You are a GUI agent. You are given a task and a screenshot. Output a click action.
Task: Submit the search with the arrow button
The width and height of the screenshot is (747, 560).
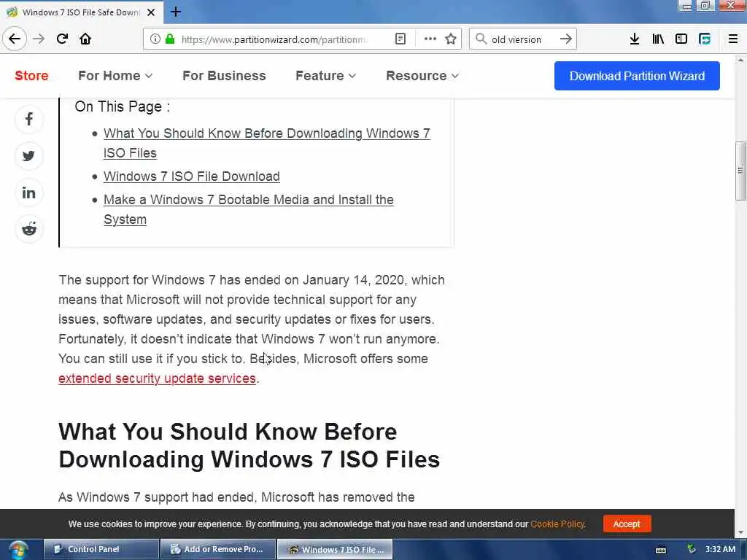(x=565, y=39)
